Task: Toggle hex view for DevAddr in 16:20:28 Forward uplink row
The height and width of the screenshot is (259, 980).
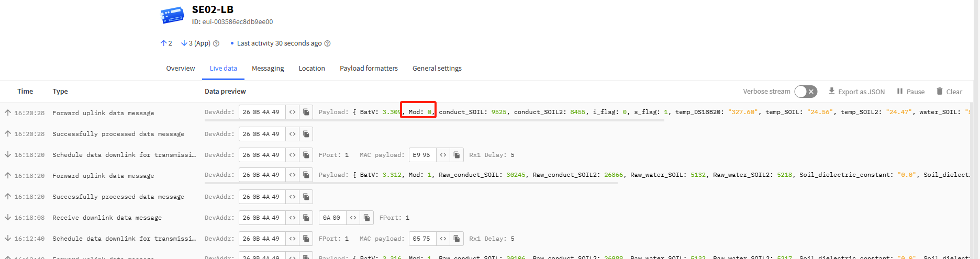Action: (x=292, y=112)
